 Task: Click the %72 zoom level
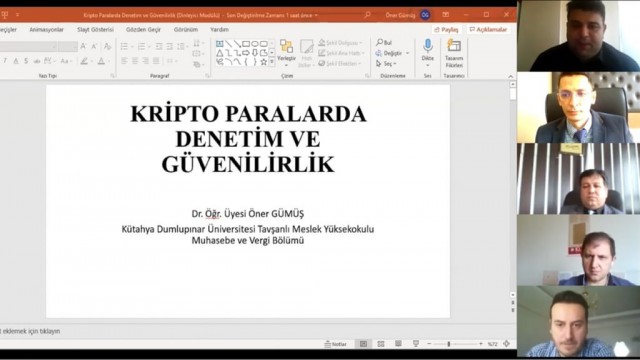(x=493, y=344)
